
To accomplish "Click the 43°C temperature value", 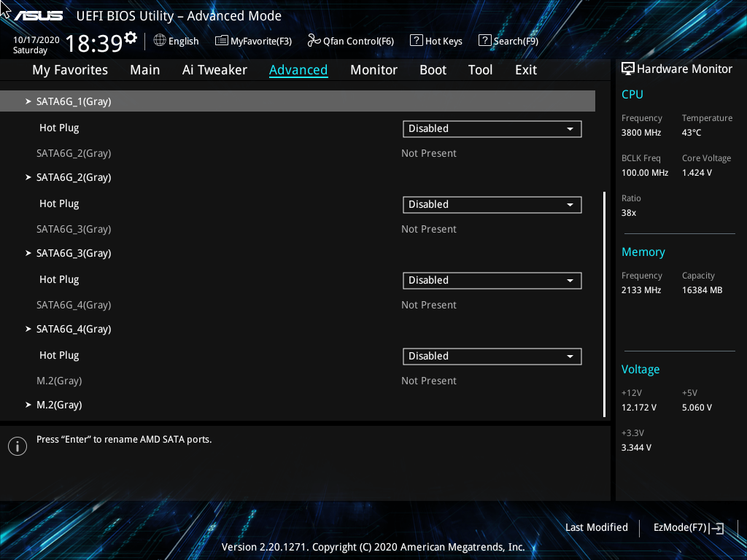I will (x=692, y=133).
